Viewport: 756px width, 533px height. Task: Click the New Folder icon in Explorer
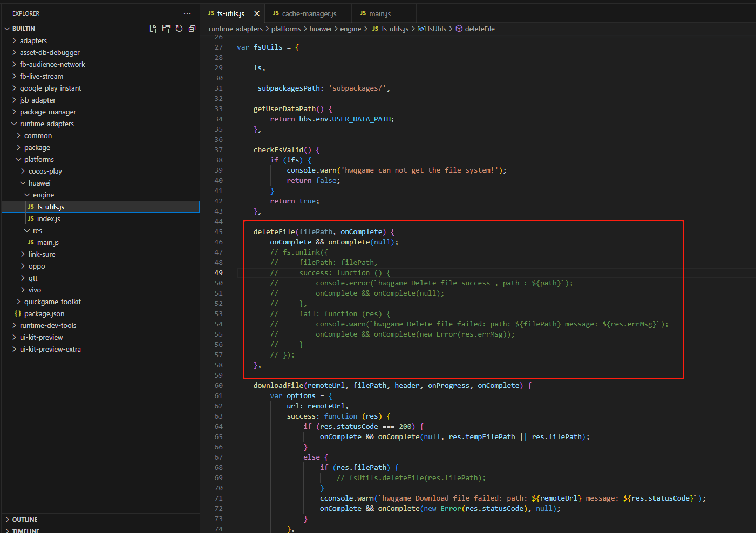[166, 29]
